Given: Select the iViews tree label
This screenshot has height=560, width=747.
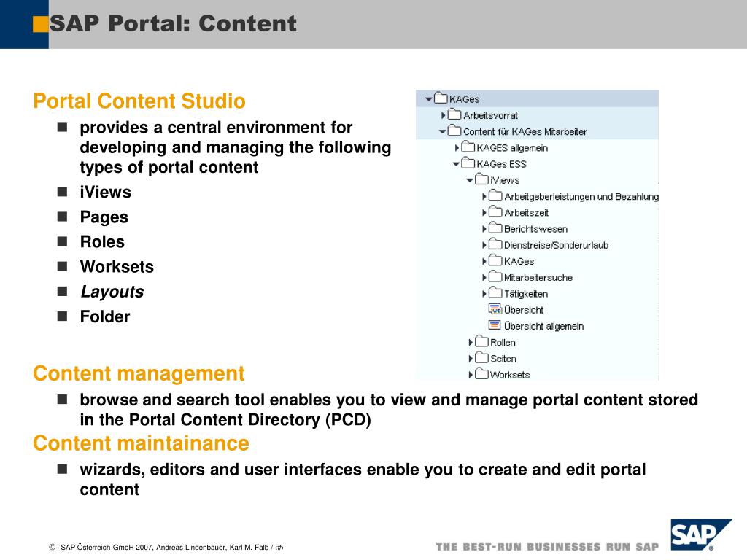Looking at the screenshot, I should 505,180.
